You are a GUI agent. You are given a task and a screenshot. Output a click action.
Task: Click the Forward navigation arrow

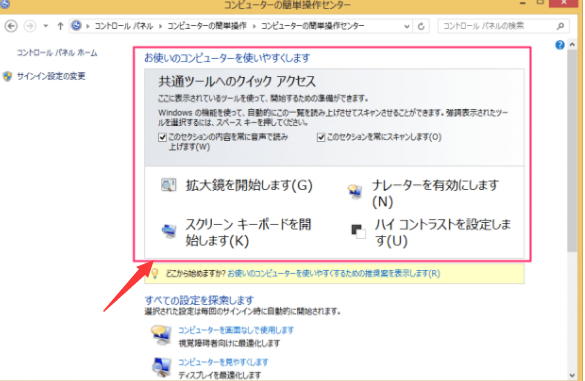tap(29, 26)
